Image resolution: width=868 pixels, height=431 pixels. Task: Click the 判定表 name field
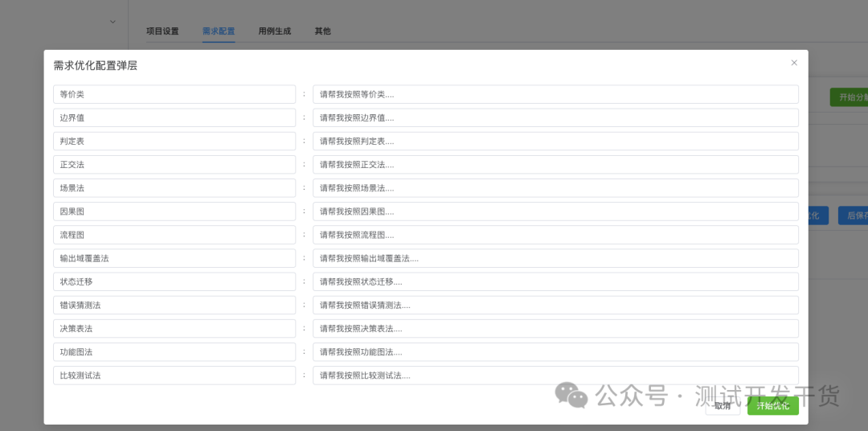coord(174,142)
